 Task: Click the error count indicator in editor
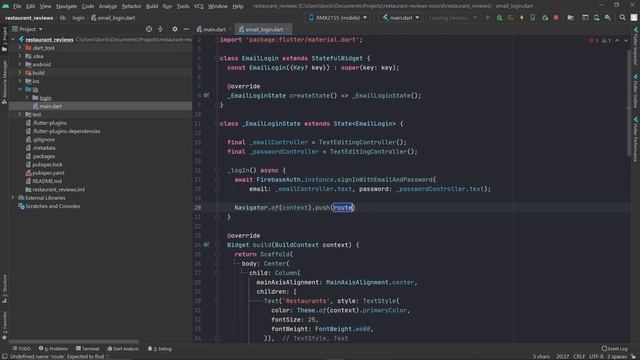click(x=594, y=40)
